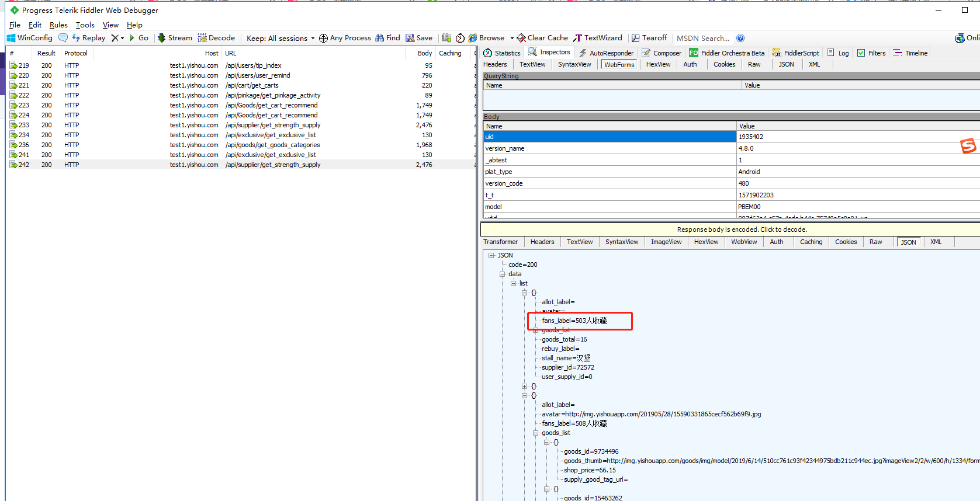The image size is (980, 501).
Task: Select response ImageView tab
Action: (666, 242)
